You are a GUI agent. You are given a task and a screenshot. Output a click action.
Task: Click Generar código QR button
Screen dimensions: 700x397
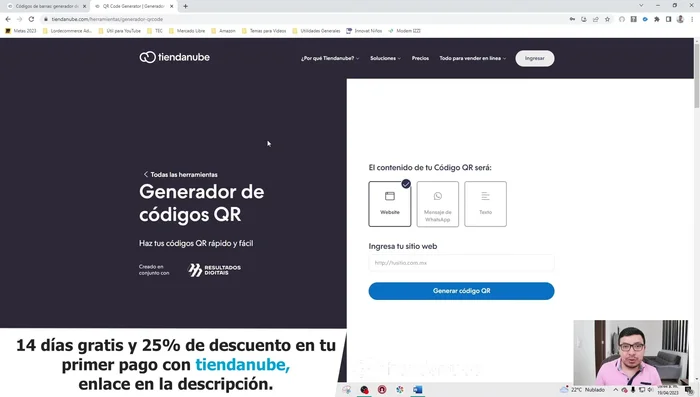tap(461, 291)
